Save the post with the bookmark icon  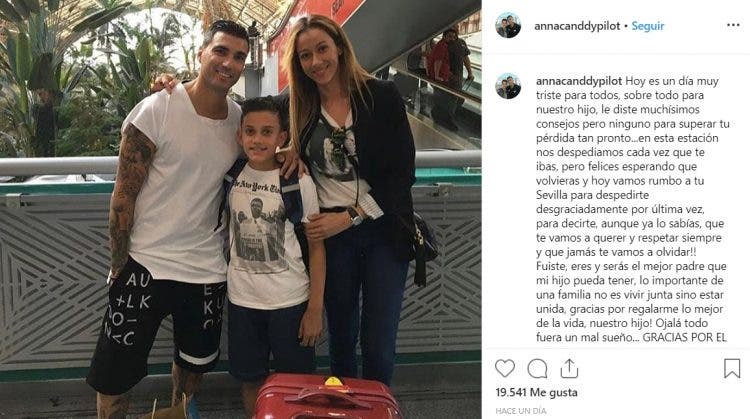732,369
